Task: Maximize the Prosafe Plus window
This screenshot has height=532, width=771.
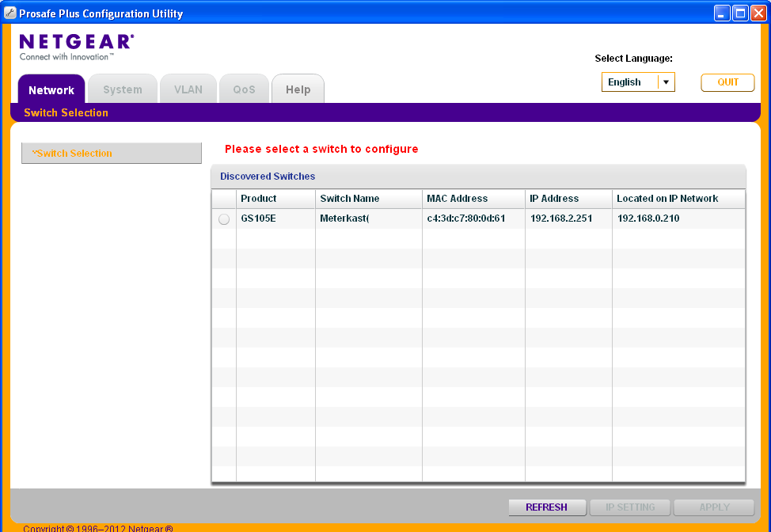Action: [x=739, y=13]
